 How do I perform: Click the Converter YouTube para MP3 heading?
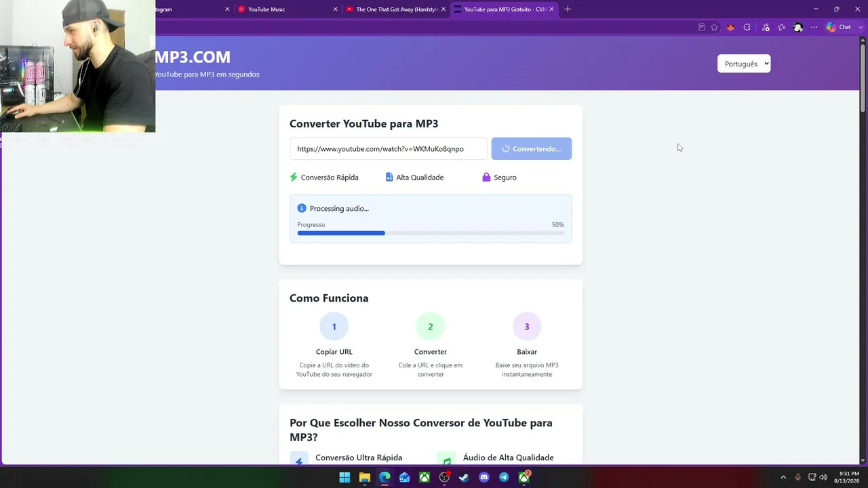[363, 123]
